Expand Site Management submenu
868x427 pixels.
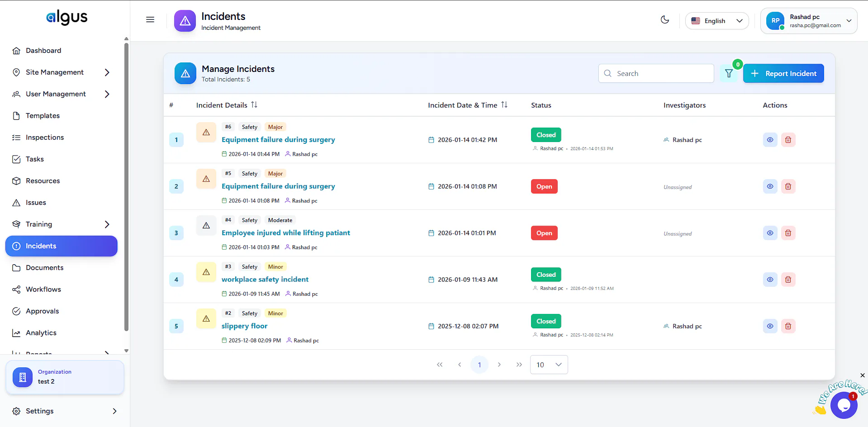click(107, 72)
